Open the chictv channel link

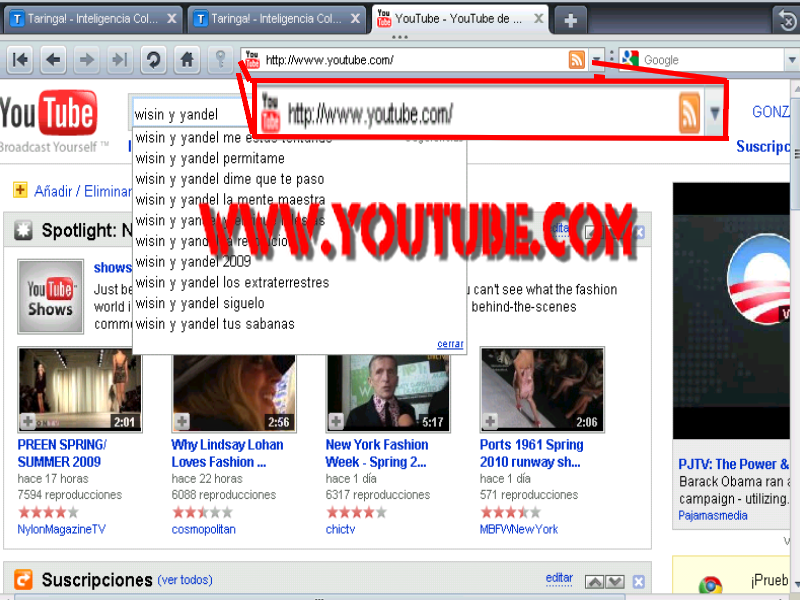[x=340, y=530]
